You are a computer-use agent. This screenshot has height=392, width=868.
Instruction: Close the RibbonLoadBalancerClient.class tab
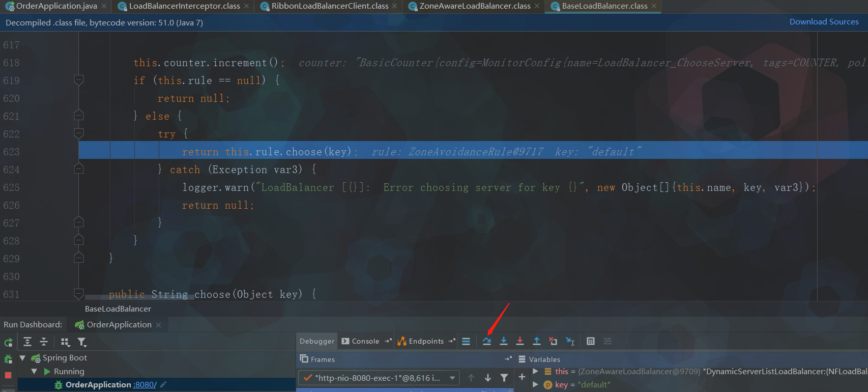395,6
